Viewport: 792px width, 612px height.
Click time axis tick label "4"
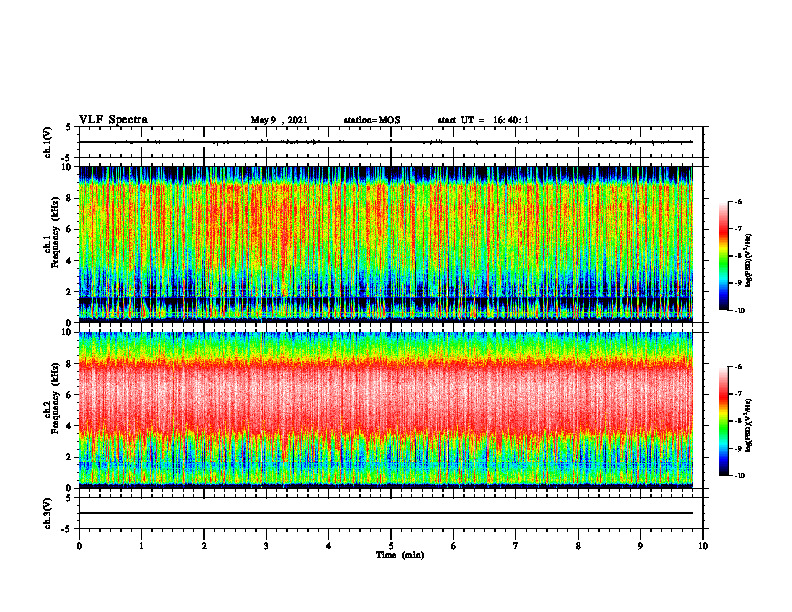coord(329,546)
